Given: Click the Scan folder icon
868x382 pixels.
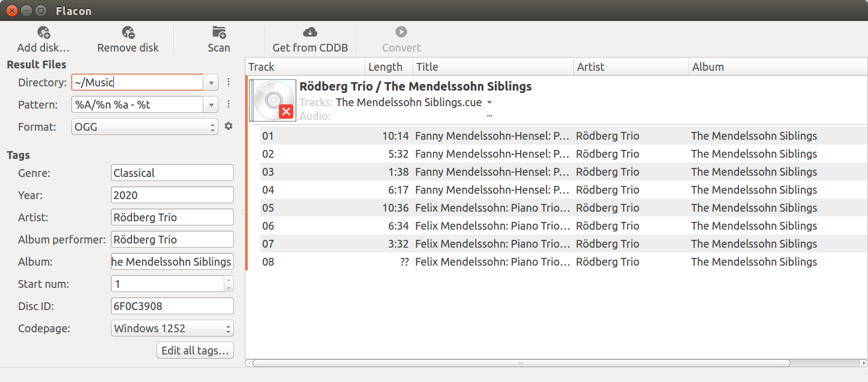Looking at the screenshot, I should pyautogui.click(x=219, y=32).
